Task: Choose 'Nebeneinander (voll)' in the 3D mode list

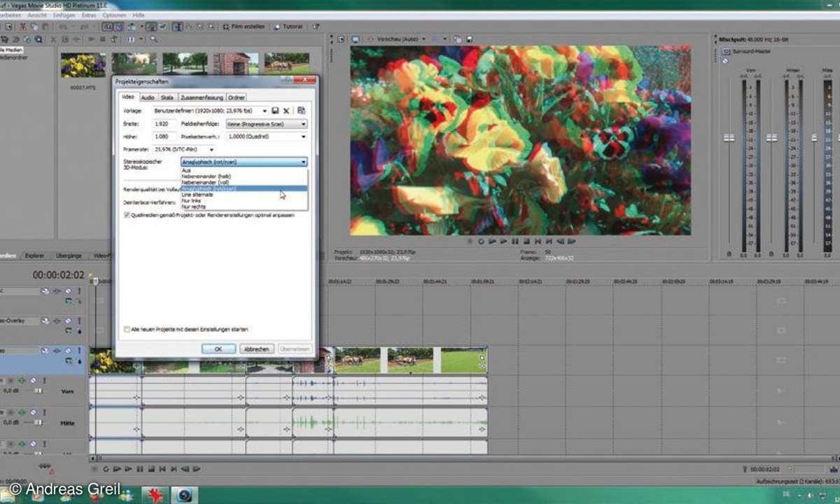Action: click(x=244, y=183)
